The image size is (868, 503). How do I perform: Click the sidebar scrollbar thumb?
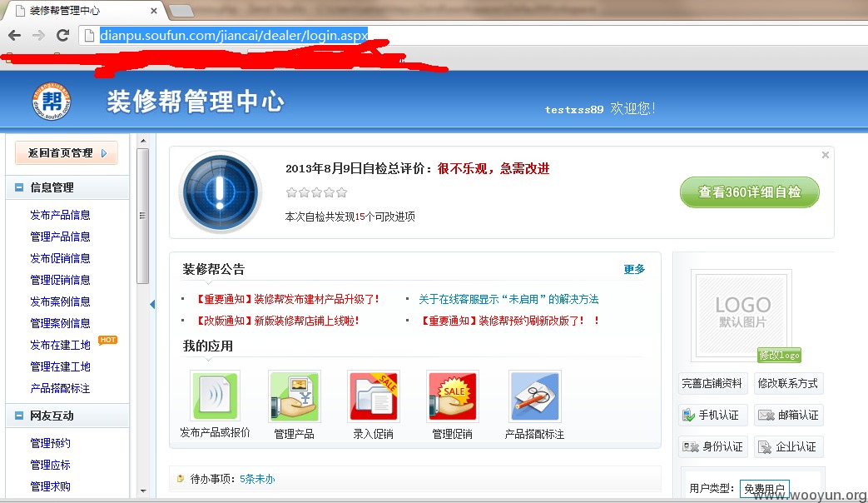tap(143, 216)
